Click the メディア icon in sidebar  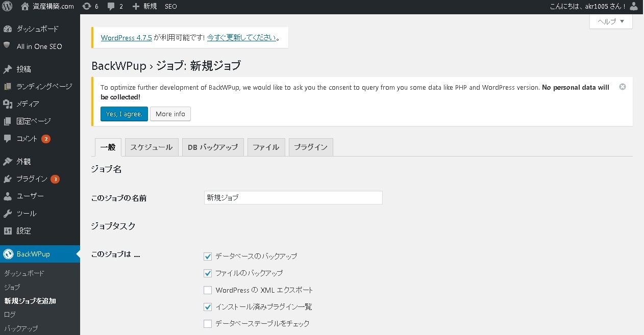7,104
